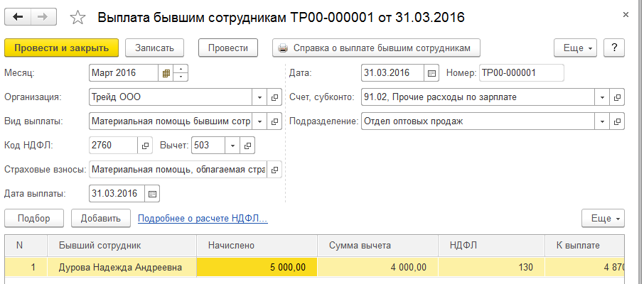This screenshot has width=644, height=284.
Task: Expand the Организация dropdown list
Action: (259, 97)
